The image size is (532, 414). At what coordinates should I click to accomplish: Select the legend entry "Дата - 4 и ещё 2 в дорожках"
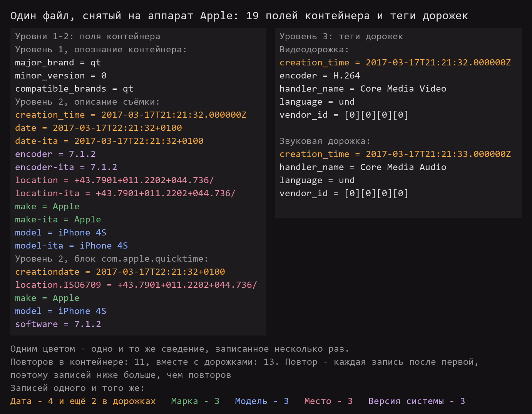click(x=83, y=401)
